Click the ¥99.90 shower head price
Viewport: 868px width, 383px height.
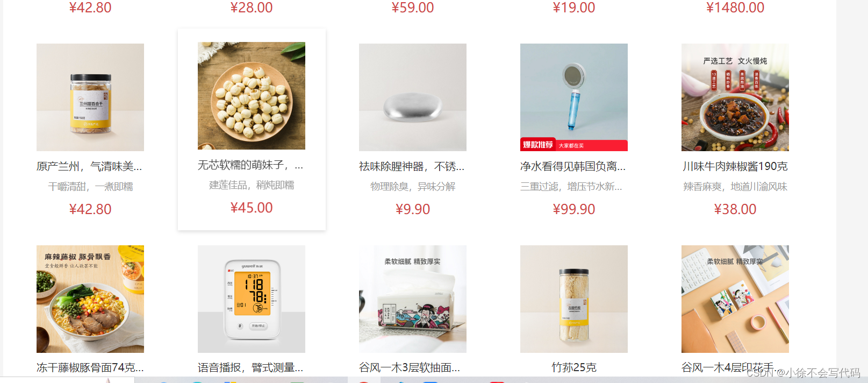(x=574, y=209)
